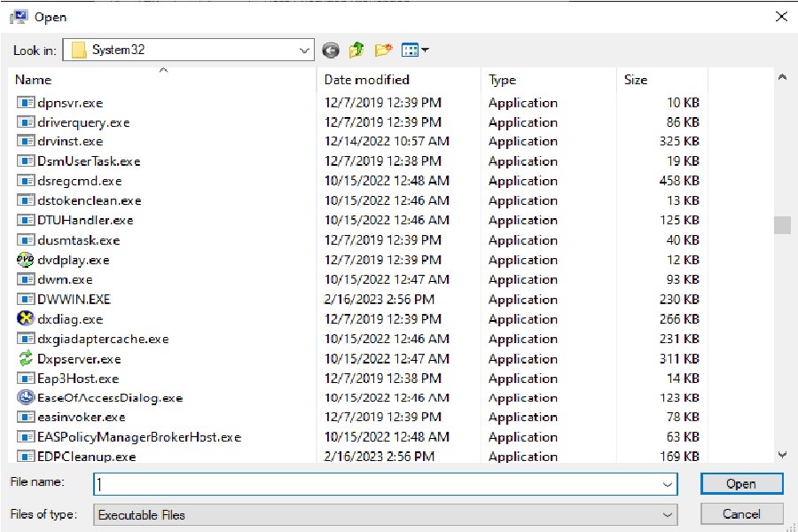This screenshot has width=798, height=532.
Task: Click the Dxpserver.exe green arrows icon
Action: point(26,359)
